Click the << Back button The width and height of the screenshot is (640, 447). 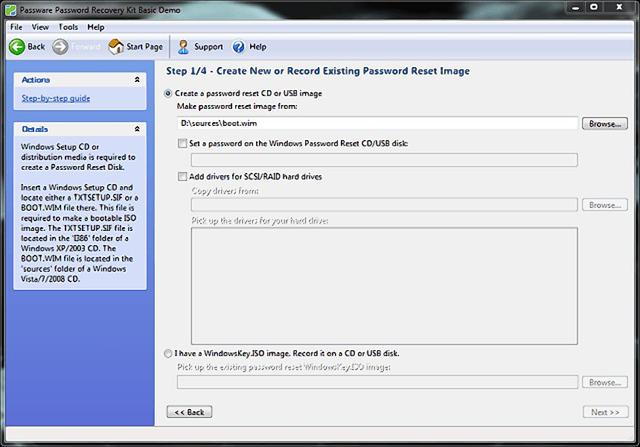coord(189,412)
